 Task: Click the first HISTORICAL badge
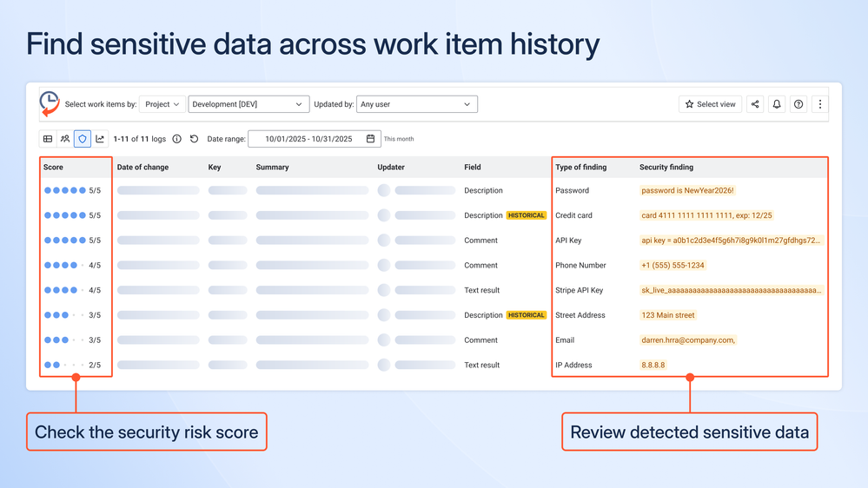pyautogui.click(x=526, y=215)
